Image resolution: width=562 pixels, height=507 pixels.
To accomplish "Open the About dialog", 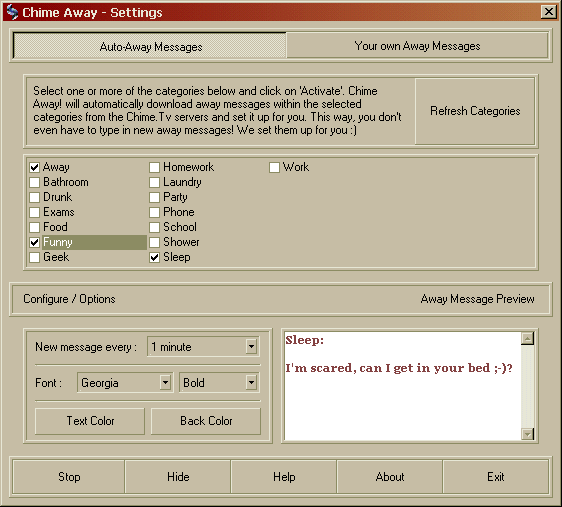I will coord(390,477).
